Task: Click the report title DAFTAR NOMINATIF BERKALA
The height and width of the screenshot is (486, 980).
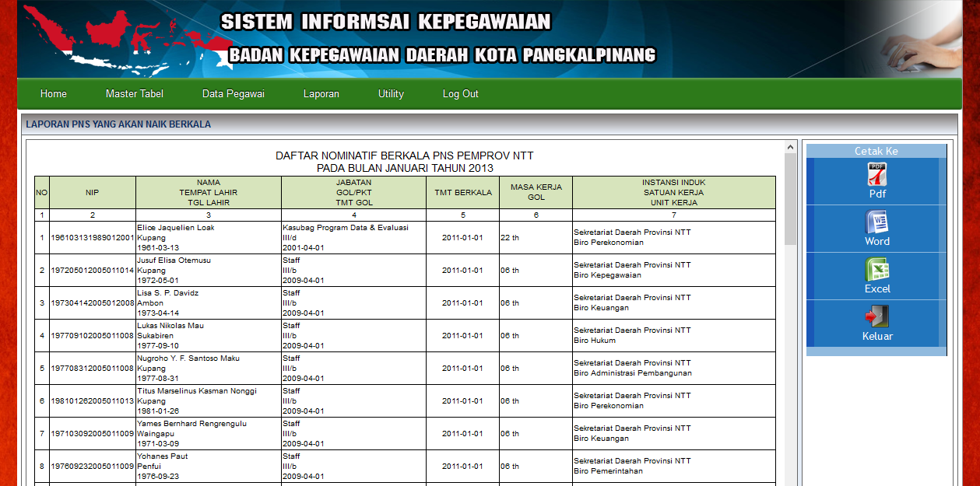Action: [x=405, y=156]
